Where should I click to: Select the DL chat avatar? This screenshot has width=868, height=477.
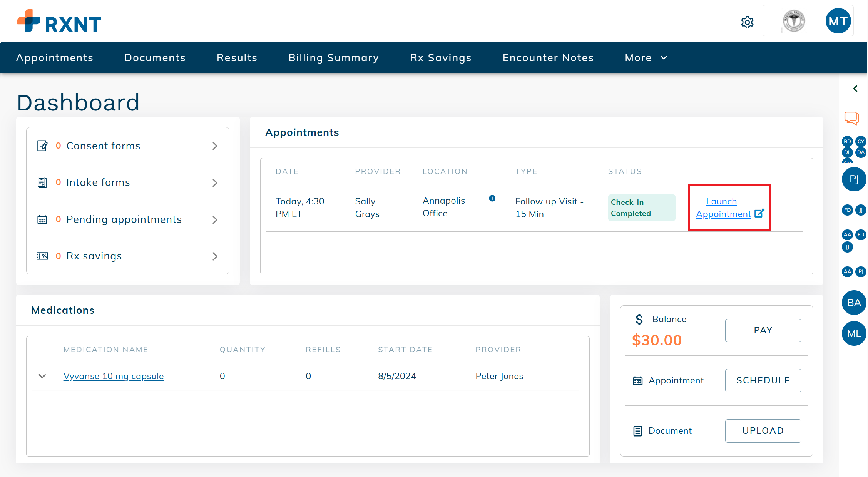pos(847,152)
